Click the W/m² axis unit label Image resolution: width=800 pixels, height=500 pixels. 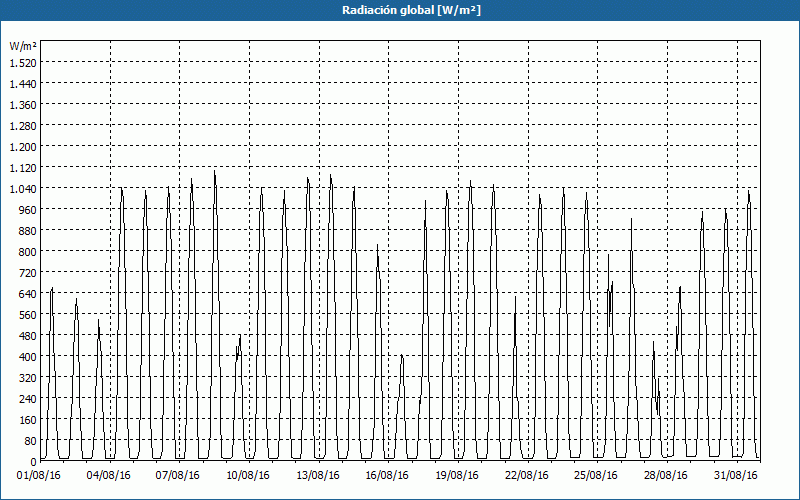23,46
